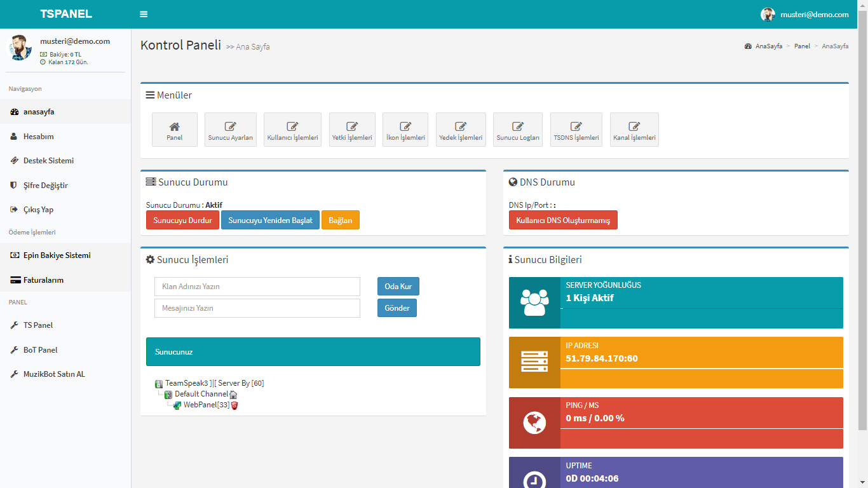Click the home icon beside Default Channel
Viewport: 868px width, 488px height.
[x=233, y=394]
